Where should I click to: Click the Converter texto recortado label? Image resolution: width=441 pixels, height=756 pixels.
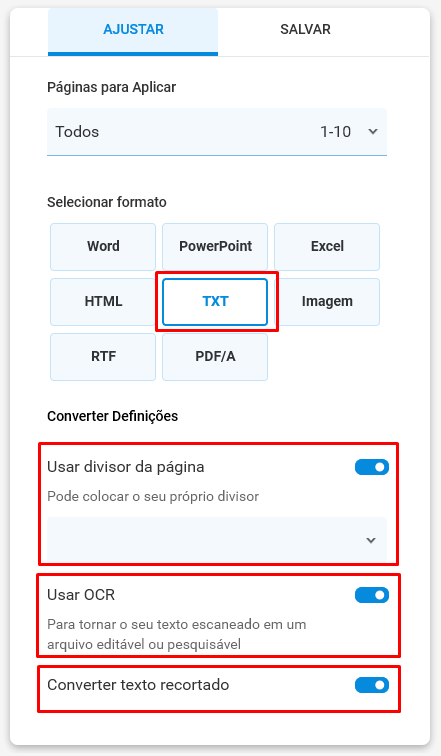pyautogui.click(x=138, y=685)
